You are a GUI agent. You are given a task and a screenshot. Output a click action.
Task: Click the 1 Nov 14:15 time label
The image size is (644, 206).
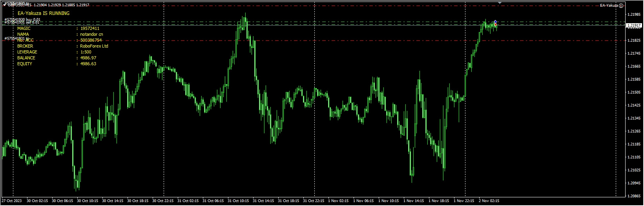[x=414, y=201]
